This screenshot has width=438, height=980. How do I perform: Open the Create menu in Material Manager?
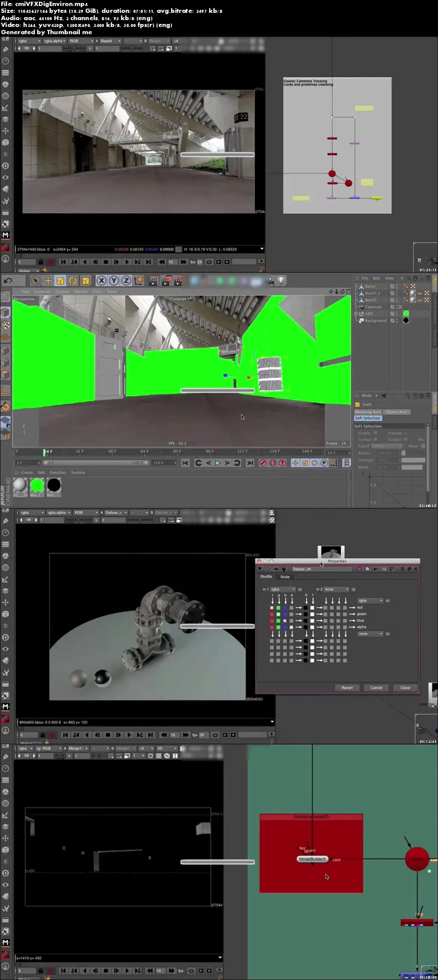pos(27,472)
